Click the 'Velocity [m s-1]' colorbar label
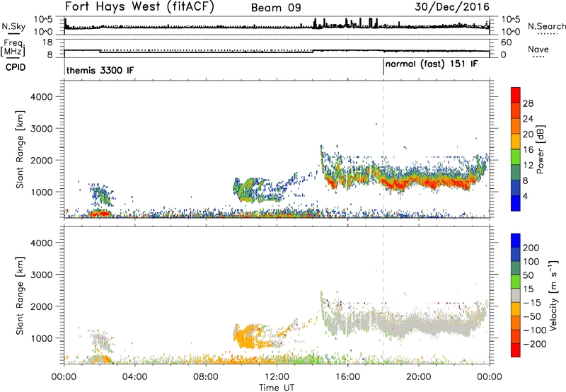The height and width of the screenshot is (392, 566). pos(553,295)
